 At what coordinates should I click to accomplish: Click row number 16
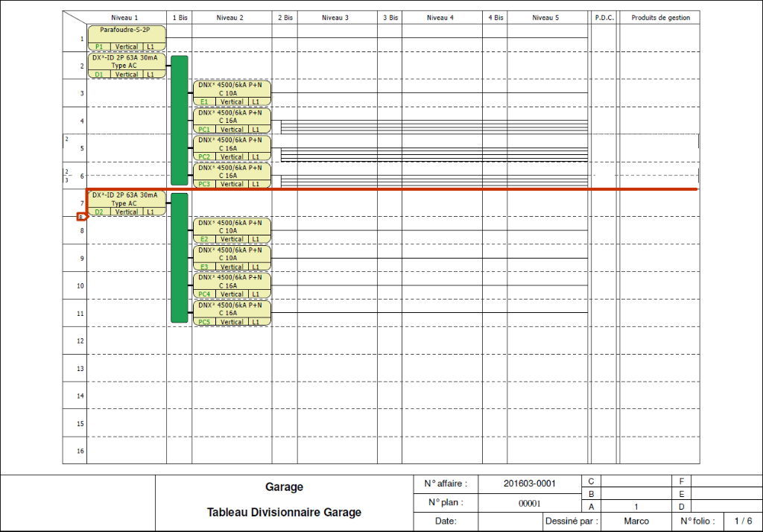pyautogui.click(x=80, y=451)
